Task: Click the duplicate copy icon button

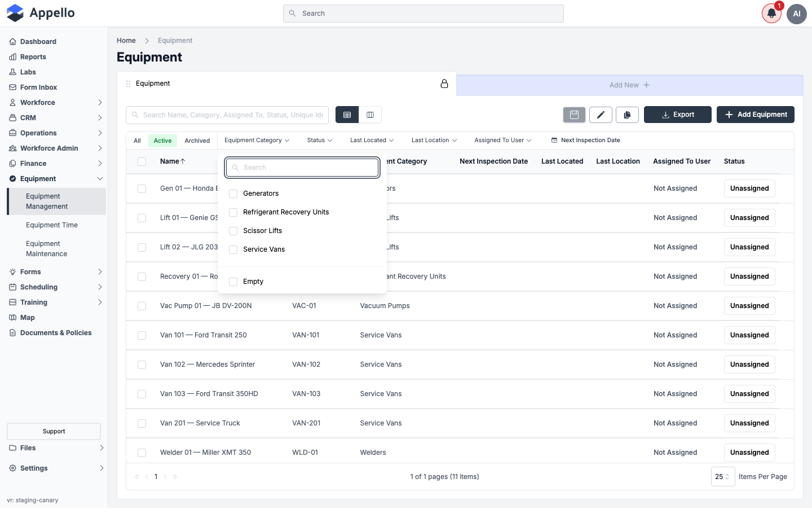Action: click(627, 115)
